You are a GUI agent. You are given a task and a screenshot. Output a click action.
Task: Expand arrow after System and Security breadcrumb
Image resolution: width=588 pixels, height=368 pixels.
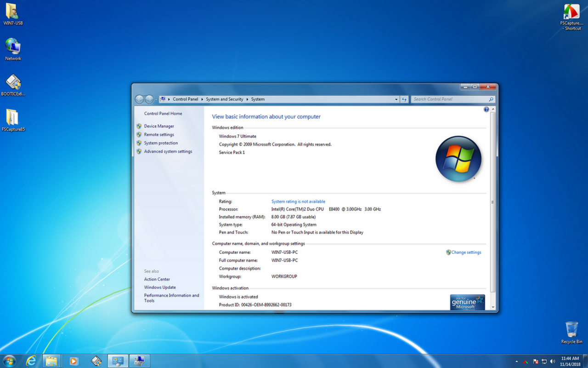[247, 99]
